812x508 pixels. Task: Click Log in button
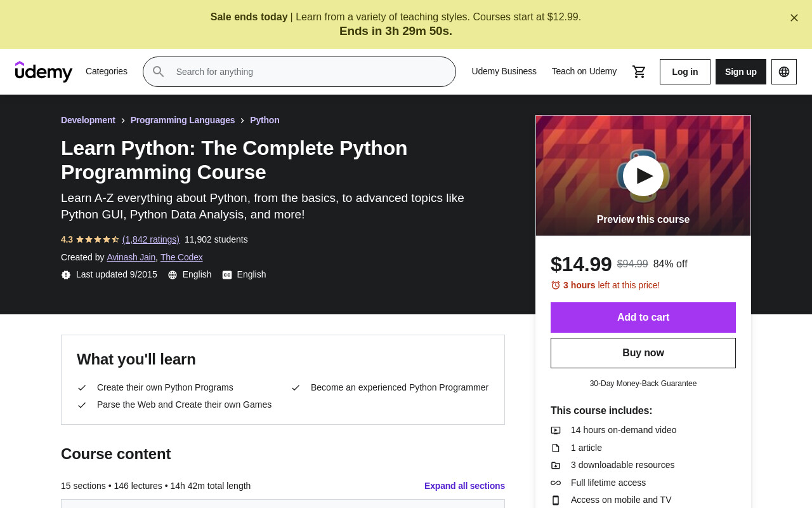pos(685,72)
